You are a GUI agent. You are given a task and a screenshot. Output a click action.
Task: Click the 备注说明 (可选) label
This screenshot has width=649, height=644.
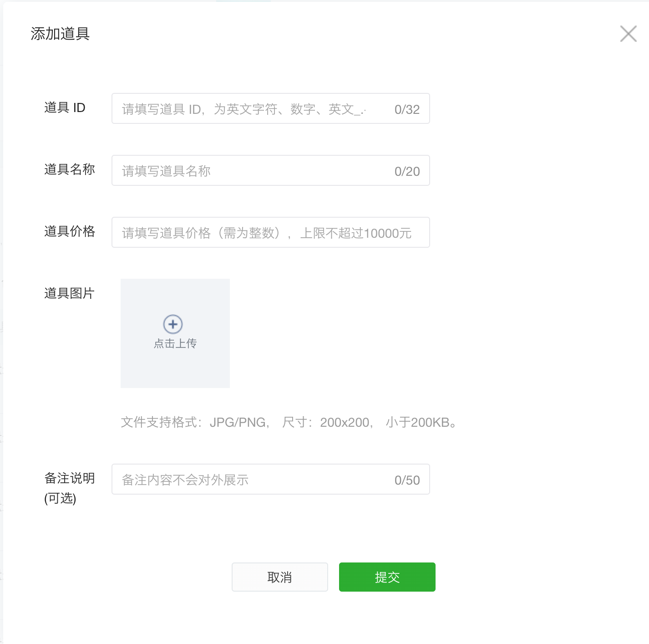(x=69, y=488)
